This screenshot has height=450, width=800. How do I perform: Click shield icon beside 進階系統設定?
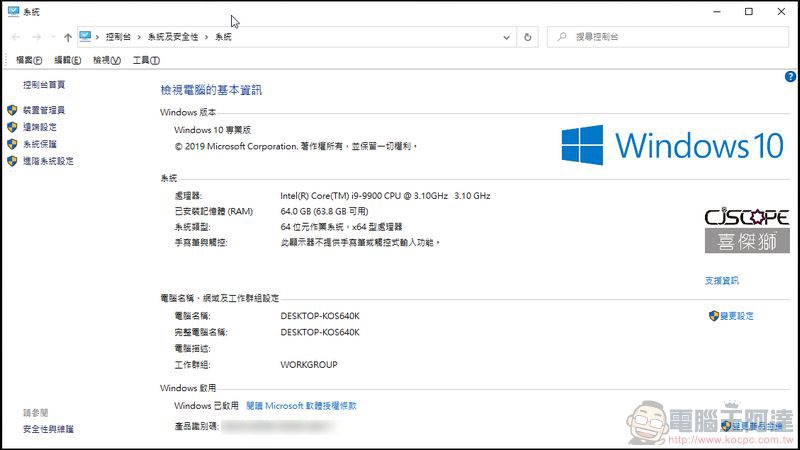point(12,161)
